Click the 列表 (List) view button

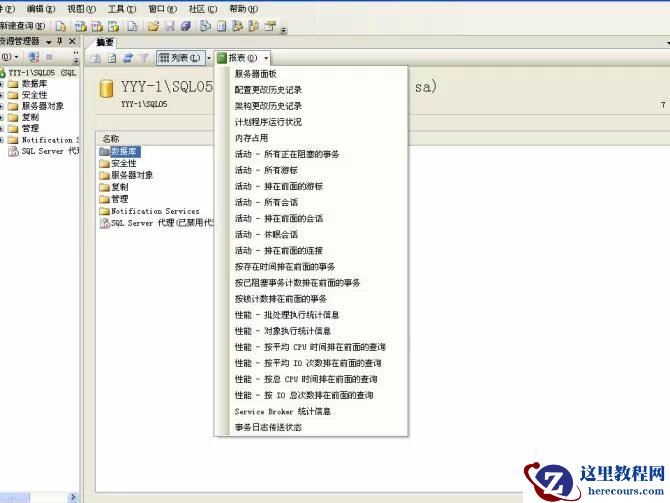point(180,58)
